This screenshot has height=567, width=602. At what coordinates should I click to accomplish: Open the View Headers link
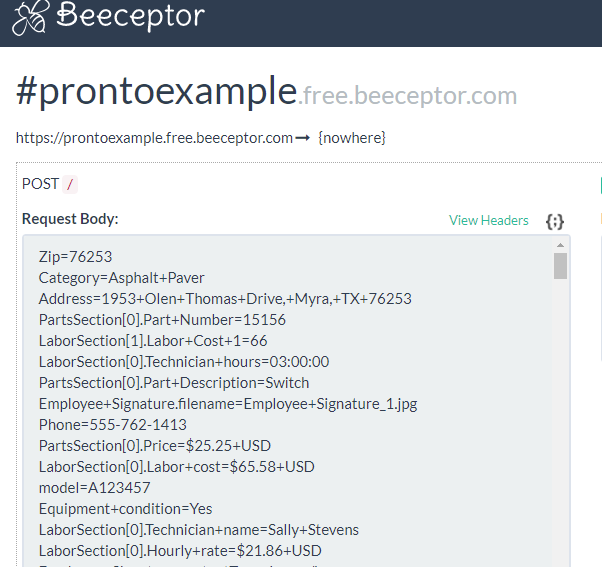point(489,220)
